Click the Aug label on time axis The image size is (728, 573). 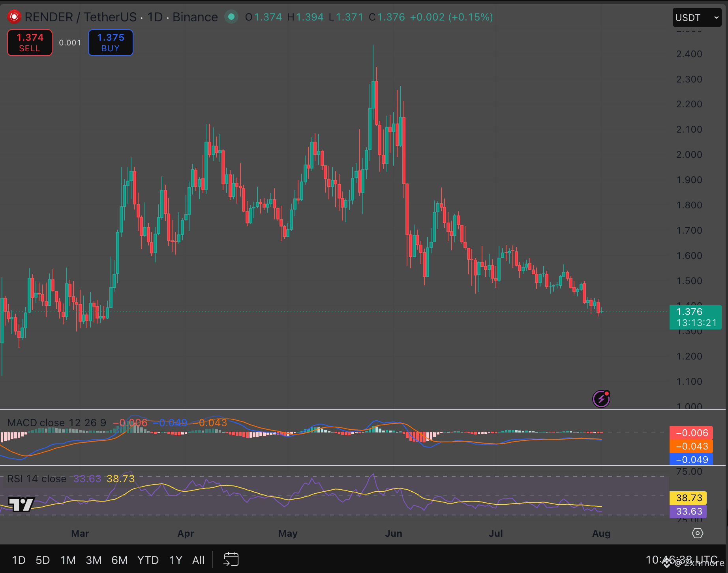[x=601, y=534]
